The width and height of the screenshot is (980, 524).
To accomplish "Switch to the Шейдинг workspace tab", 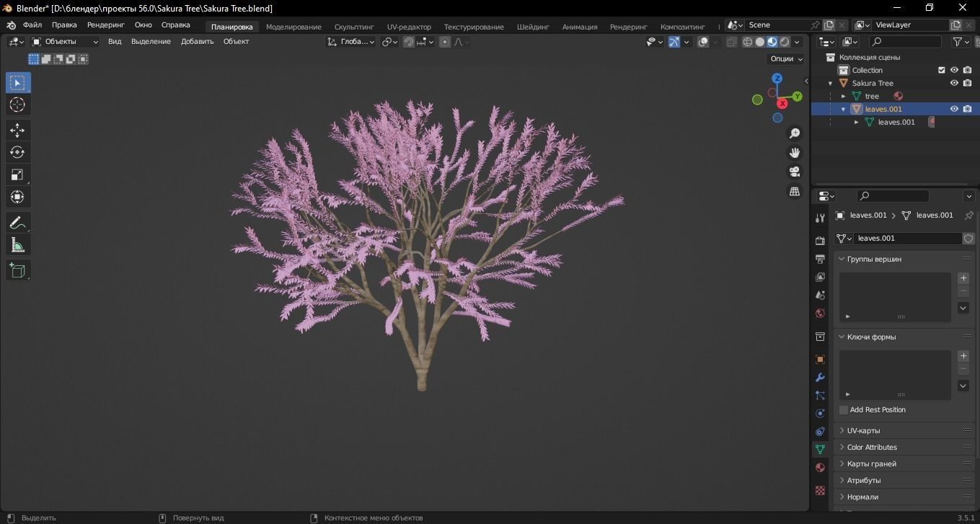I will click(533, 27).
